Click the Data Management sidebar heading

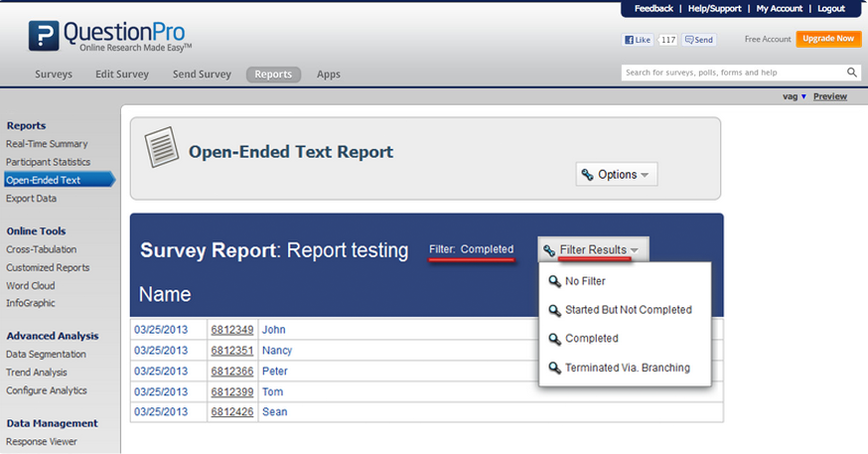(52, 423)
